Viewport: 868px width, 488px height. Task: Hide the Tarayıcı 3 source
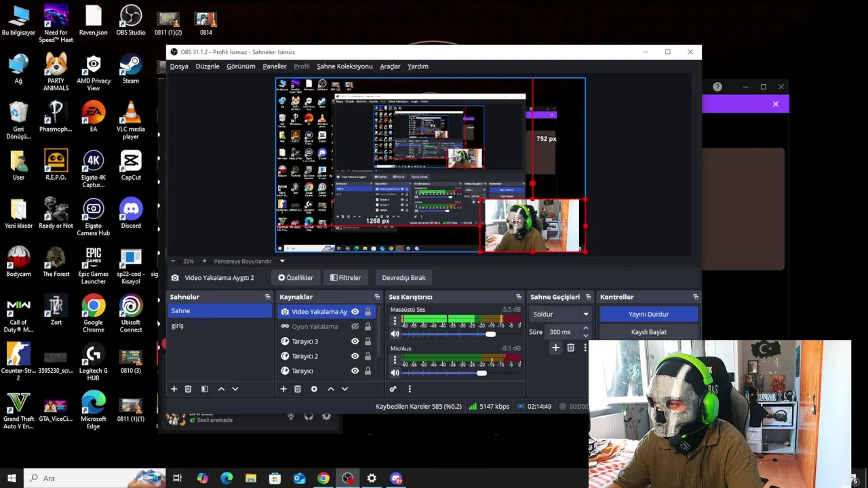tap(355, 342)
